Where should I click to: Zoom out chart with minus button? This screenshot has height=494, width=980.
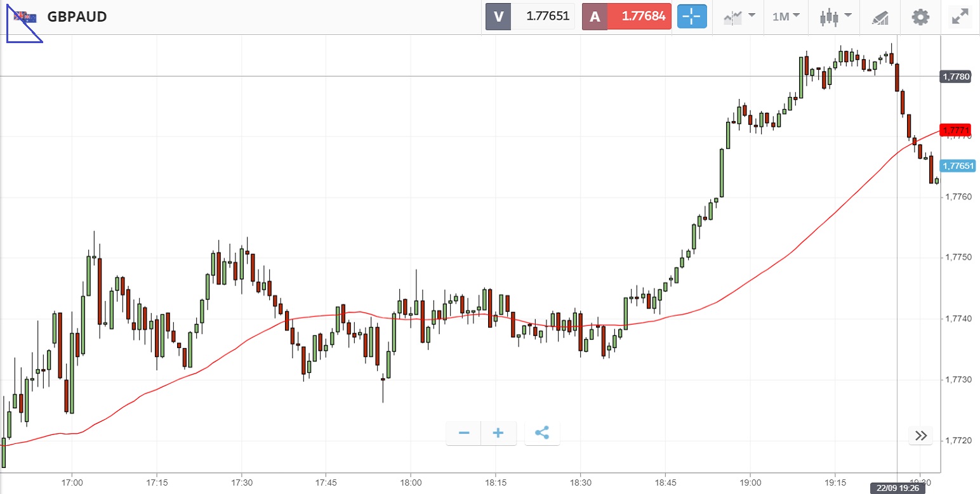coord(464,434)
